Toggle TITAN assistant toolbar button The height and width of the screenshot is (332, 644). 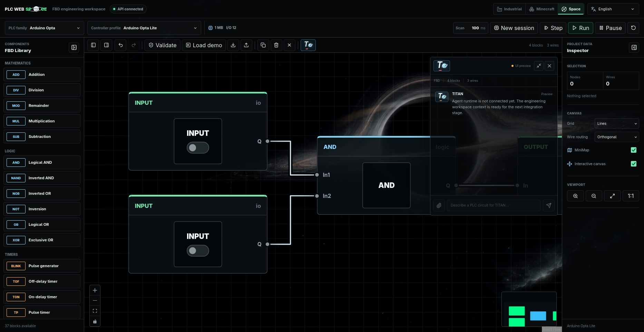(x=308, y=45)
